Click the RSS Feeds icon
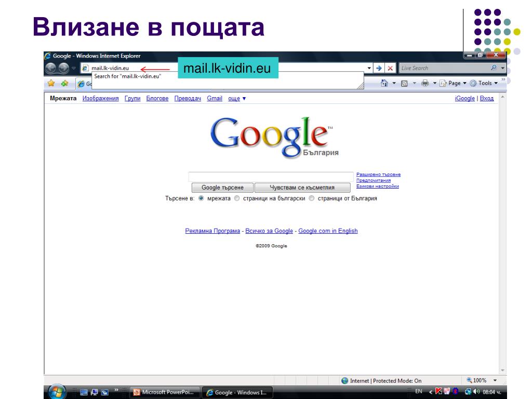The image size is (532, 399). [404, 84]
